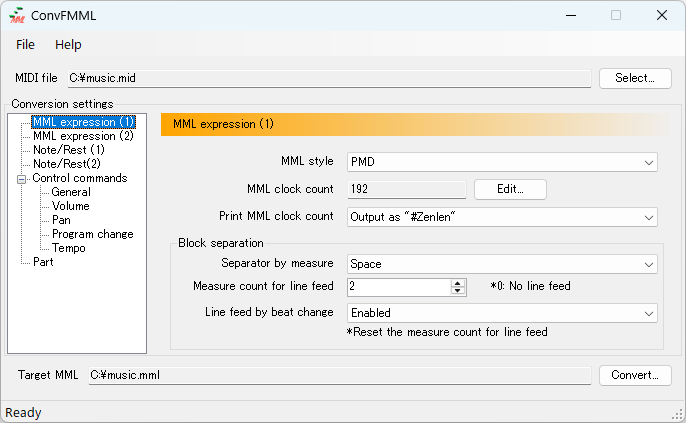This screenshot has height=423, width=686.
Task: Select MML expression (2) in the tree
Action: pyautogui.click(x=83, y=136)
